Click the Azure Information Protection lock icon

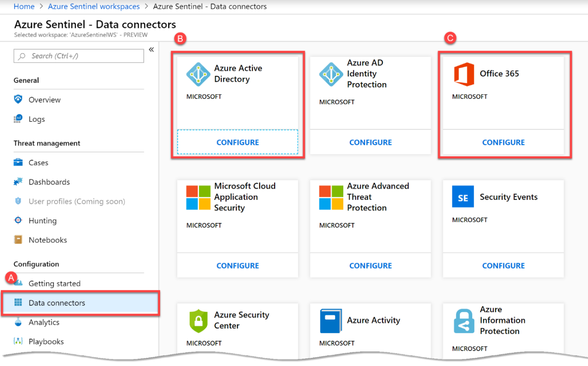[464, 320]
